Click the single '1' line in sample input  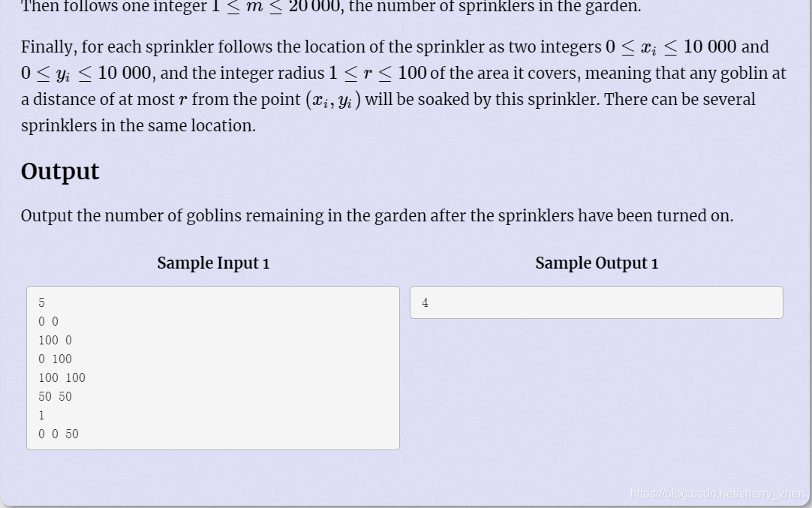coord(41,415)
